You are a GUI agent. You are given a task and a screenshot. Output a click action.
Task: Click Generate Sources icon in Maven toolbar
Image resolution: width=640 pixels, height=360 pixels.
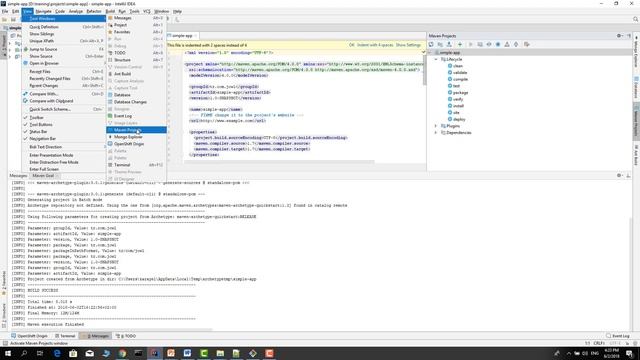tap(440, 44)
